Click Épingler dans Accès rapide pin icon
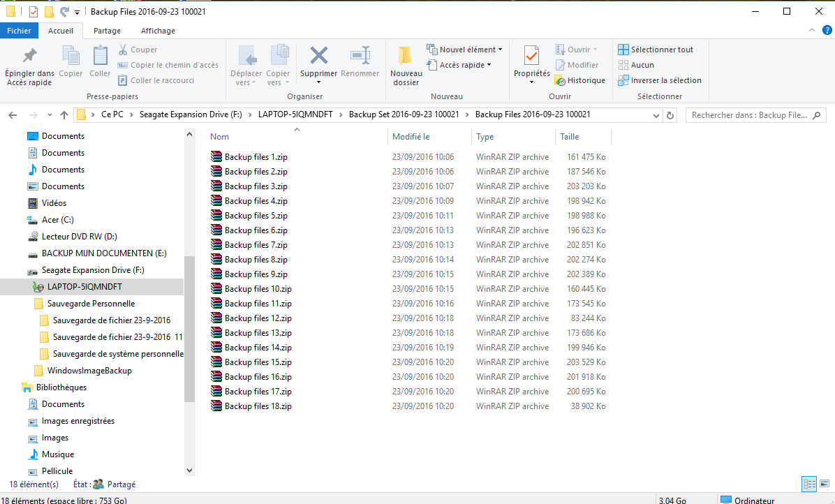 [29, 55]
